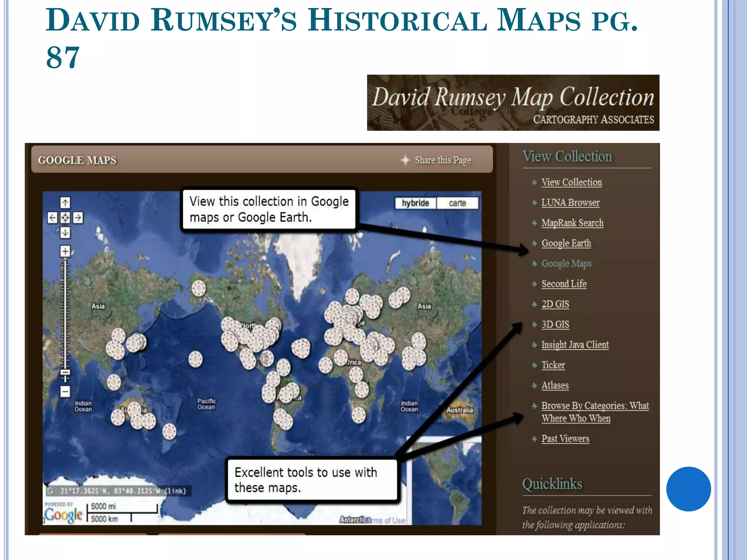This screenshot has height=560, width=747.
Task: Click the zoom slider handle
Action: (65, 372)
